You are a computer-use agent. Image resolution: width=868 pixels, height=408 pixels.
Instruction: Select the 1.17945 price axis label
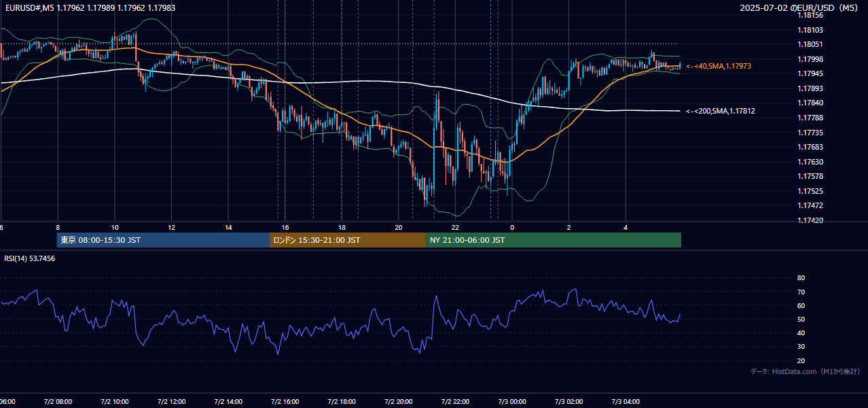pos(810,73)
